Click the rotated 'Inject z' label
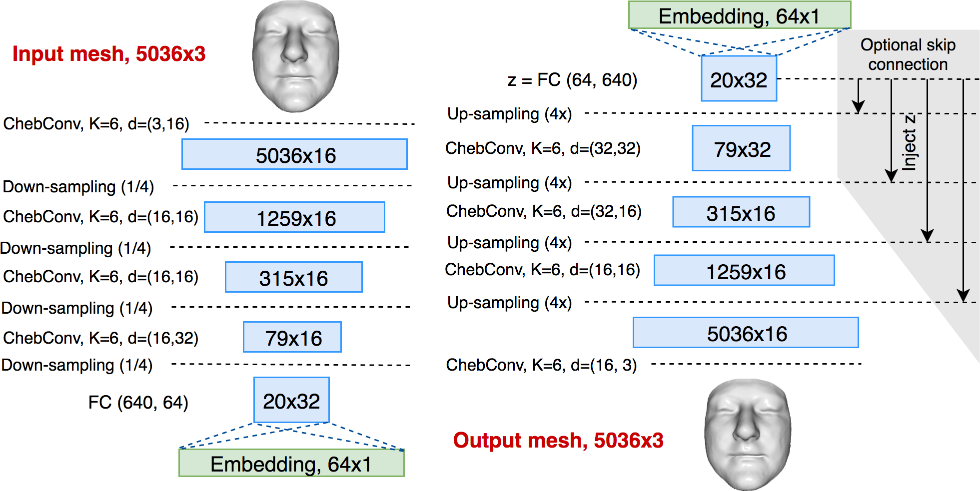This screenshot has width=980, height=491. 909,142
